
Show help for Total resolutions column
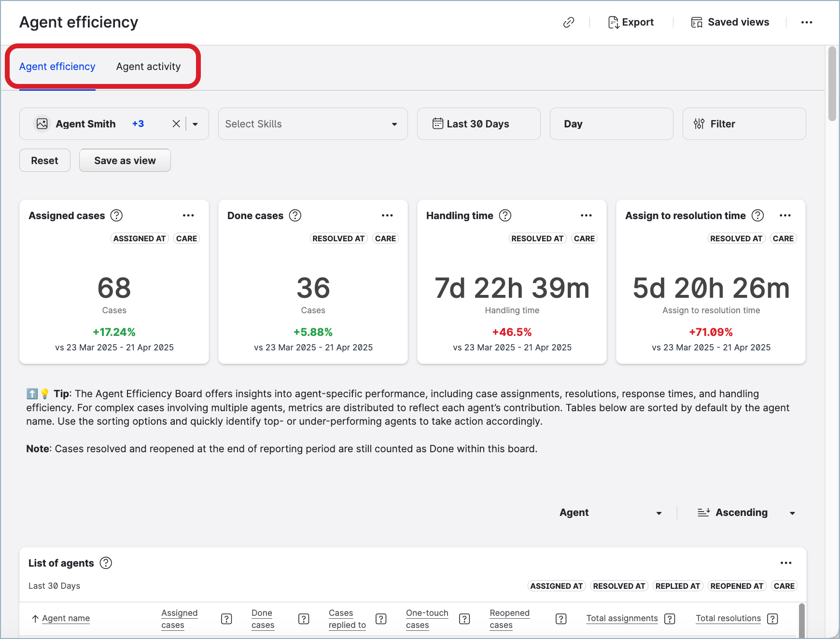tap(772, 619)
